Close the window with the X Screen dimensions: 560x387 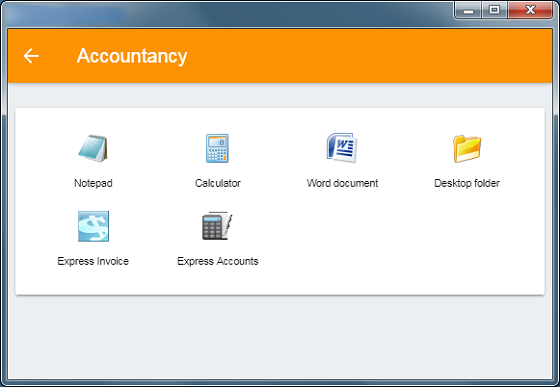tap(530, 10)
